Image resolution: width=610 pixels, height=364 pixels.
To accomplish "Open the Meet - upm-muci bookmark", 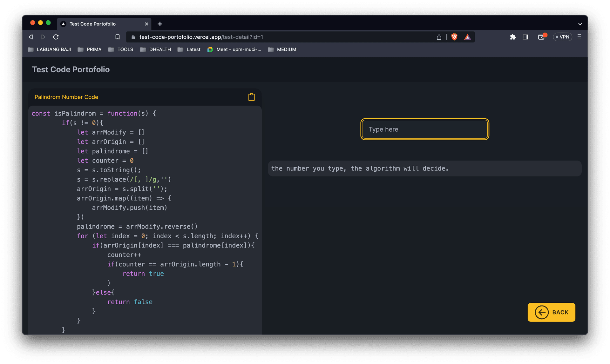I will point(234,50).
